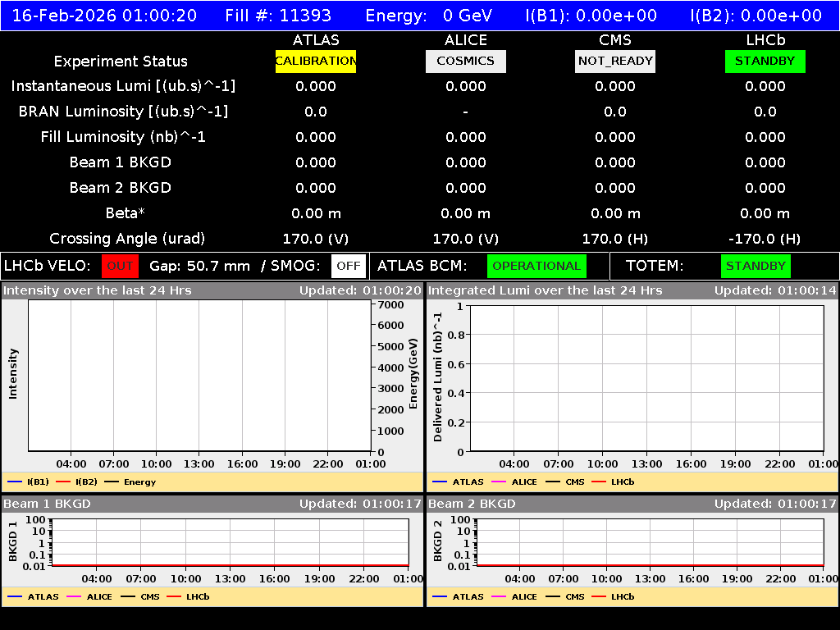Click the STANDBY indicator for TOTEM

point(755,266)
